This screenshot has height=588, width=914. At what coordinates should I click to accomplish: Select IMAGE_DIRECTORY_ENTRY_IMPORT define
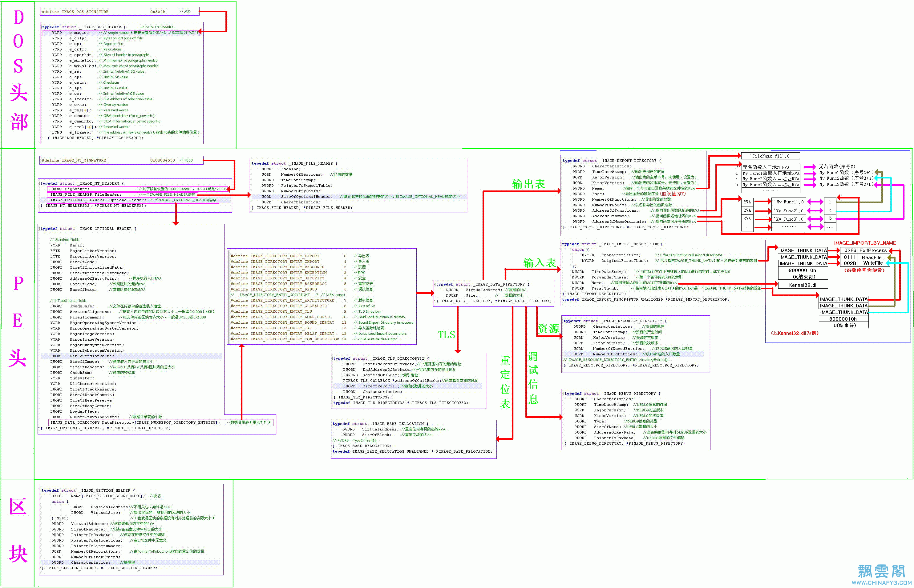(300, 262)
